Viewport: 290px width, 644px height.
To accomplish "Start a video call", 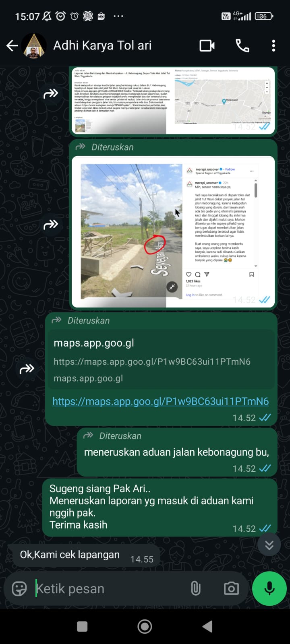I will [207, 46].
